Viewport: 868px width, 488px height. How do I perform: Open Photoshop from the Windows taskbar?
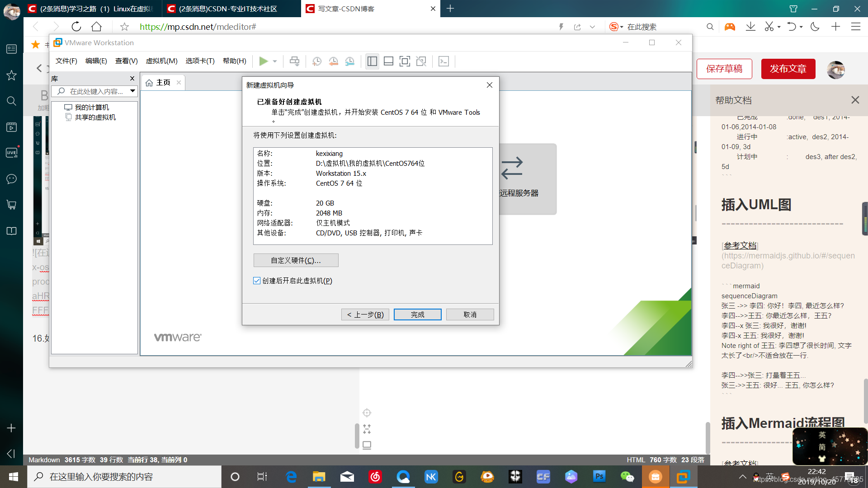[599, 476]
